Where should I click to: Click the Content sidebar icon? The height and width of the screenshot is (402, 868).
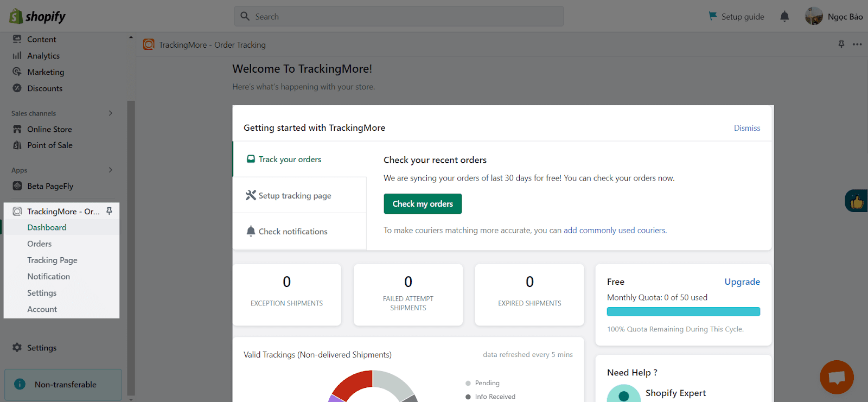coord(17,39)
